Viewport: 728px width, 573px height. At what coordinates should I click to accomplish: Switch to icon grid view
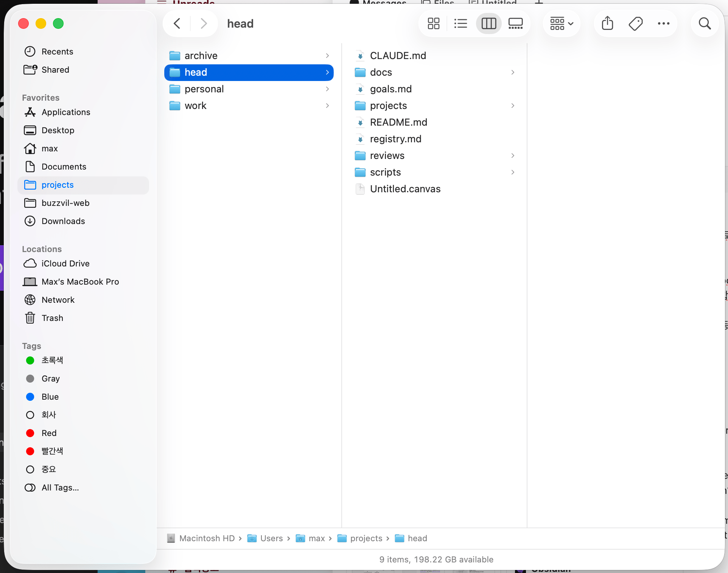[433, 23]
